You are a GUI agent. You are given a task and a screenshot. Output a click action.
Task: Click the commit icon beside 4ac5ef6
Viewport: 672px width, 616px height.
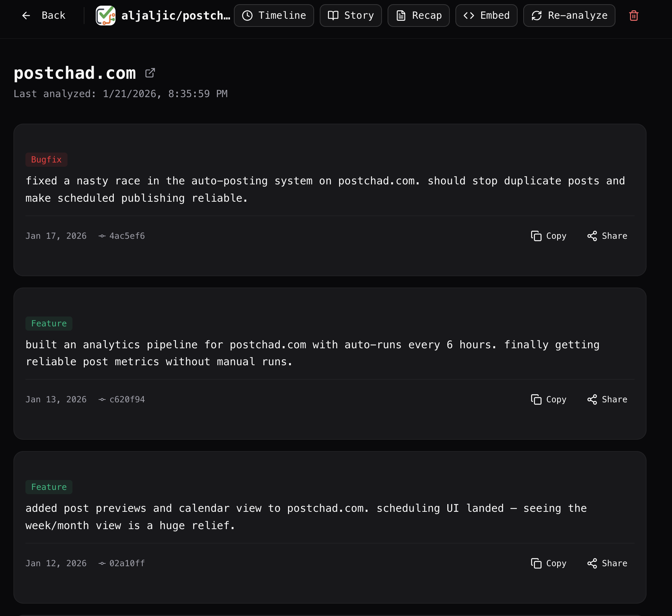[101, 236]
